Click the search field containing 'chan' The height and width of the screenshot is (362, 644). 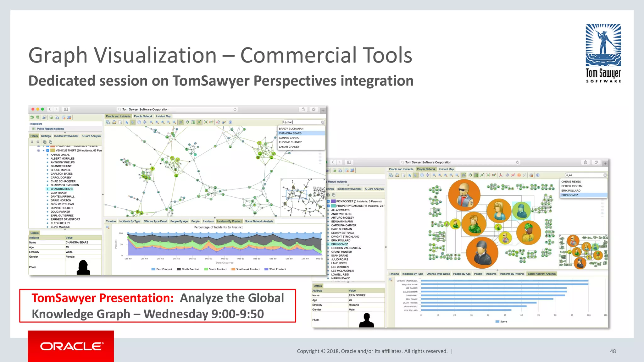click(x=302, y=122)
